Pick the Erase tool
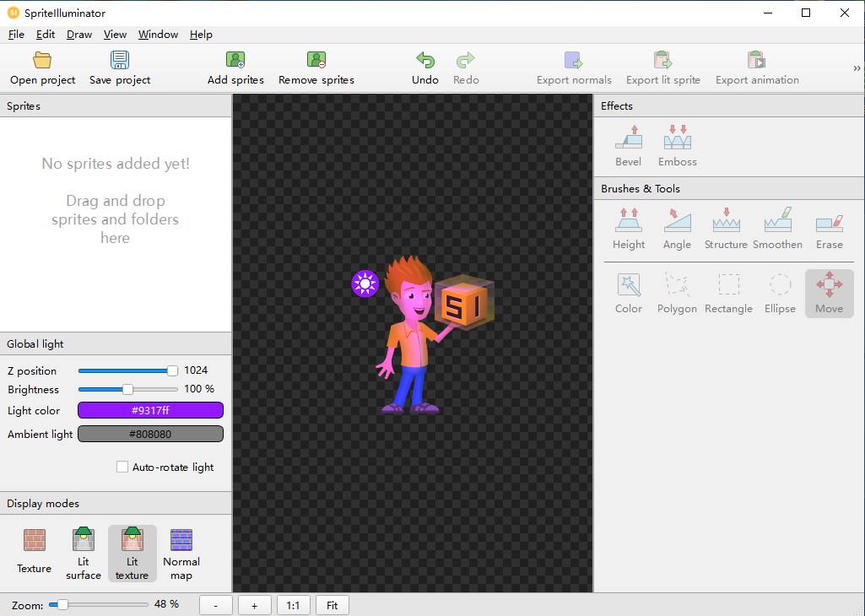This screenshot has width=865, height=616. tap(829, 222)
